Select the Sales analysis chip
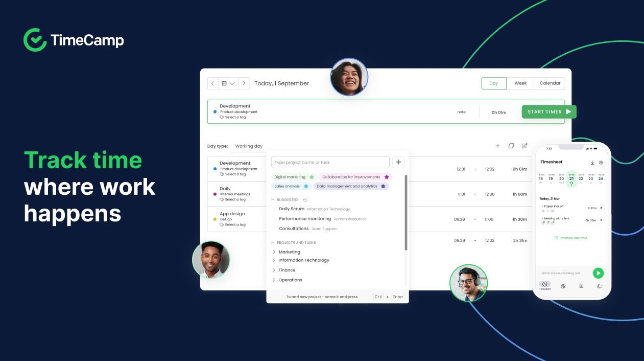 click(x=291, y=186)
